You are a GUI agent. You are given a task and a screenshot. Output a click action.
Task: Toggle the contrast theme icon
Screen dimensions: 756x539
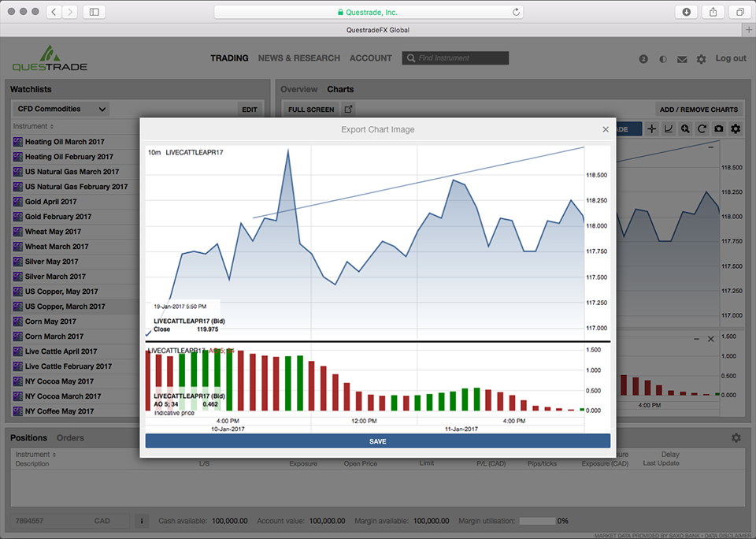pyautogui.click(x=663, y=59)
